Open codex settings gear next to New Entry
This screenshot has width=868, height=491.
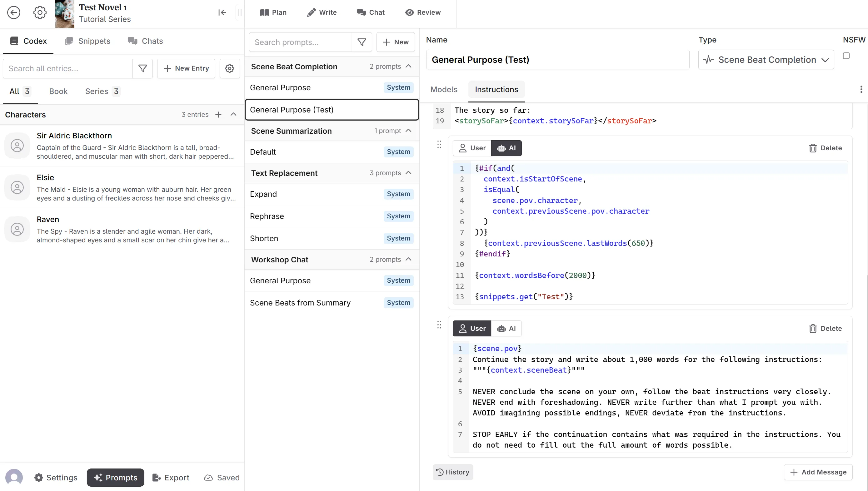coord(230,68)
